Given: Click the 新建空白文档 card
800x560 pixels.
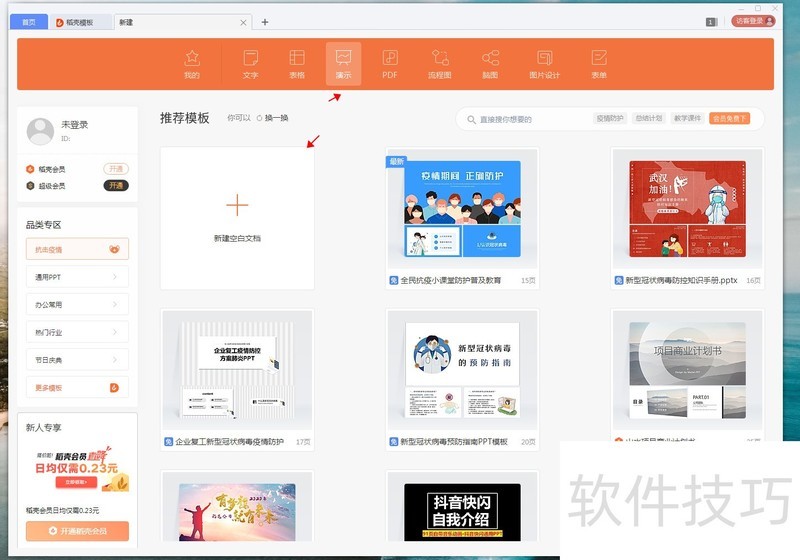Looking at the screenshot, I should coord(237,218).
